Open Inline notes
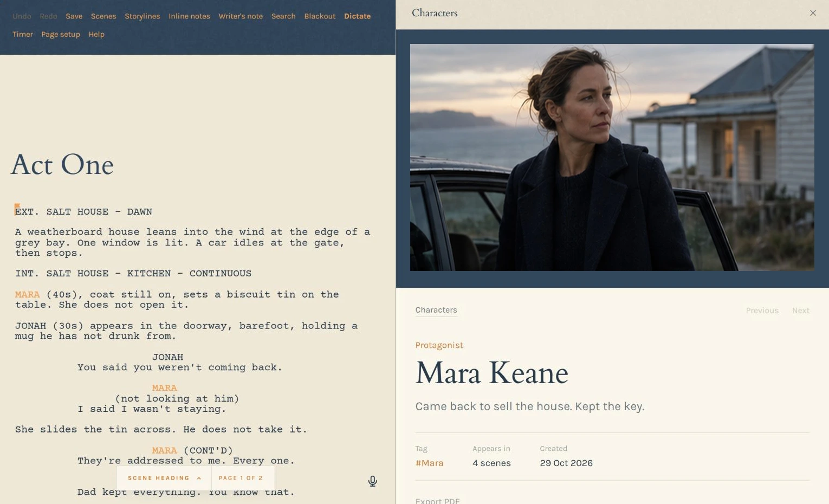Viewport: 829px width, 504px height. (x=189, y=16)
